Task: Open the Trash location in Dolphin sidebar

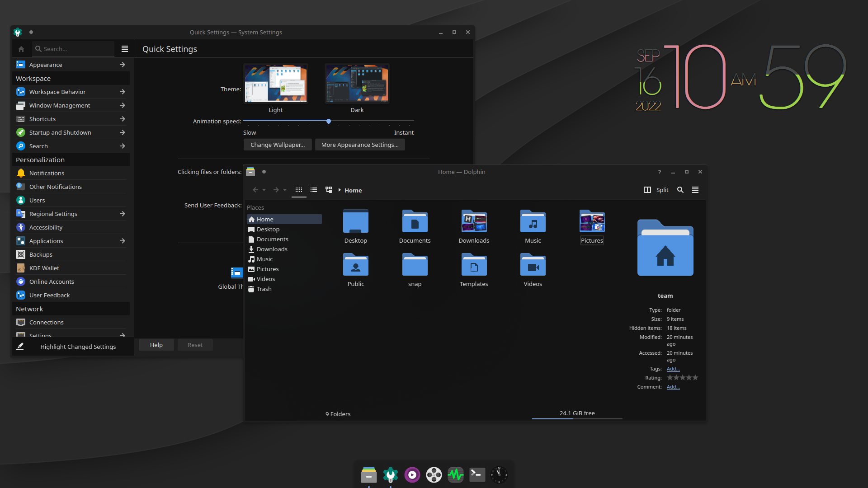Action: pos(264,288)
